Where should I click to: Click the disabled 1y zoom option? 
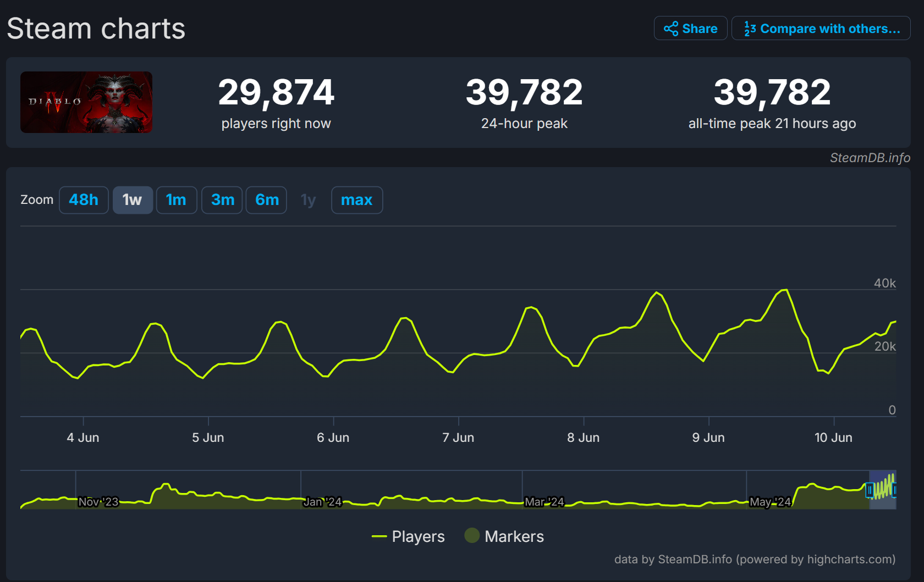309,200
